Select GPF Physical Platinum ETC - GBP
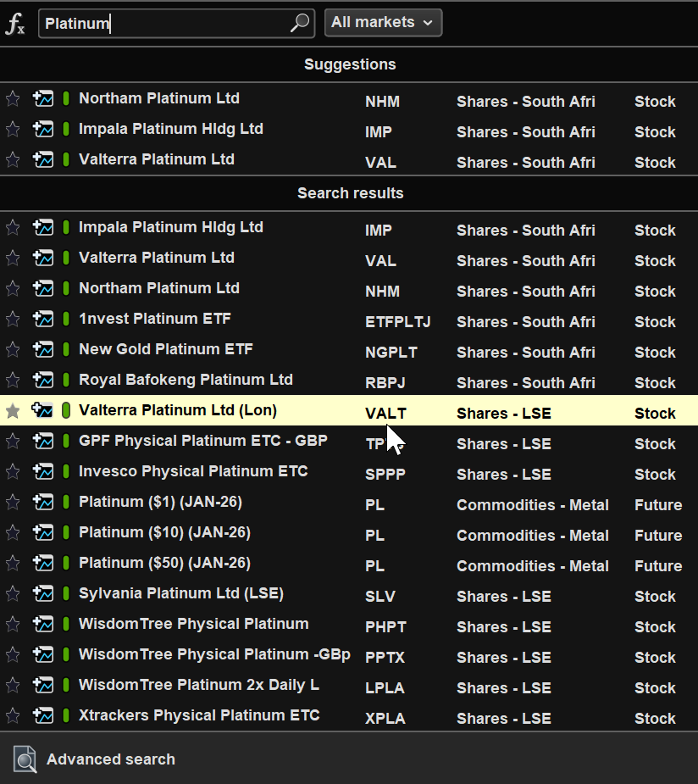Viewport: 698px width, 784px height. [349, 441]
